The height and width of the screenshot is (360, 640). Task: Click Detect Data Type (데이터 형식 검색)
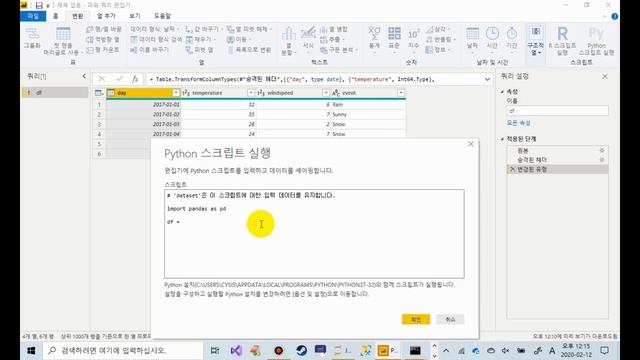[x=156, y=40]
